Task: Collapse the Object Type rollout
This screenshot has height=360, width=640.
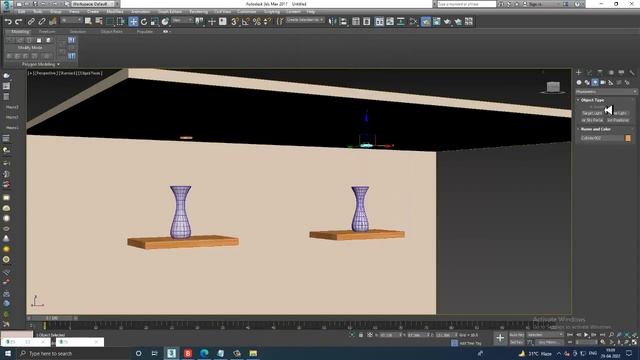Action: pyautogui.click(x=592, y=100)
